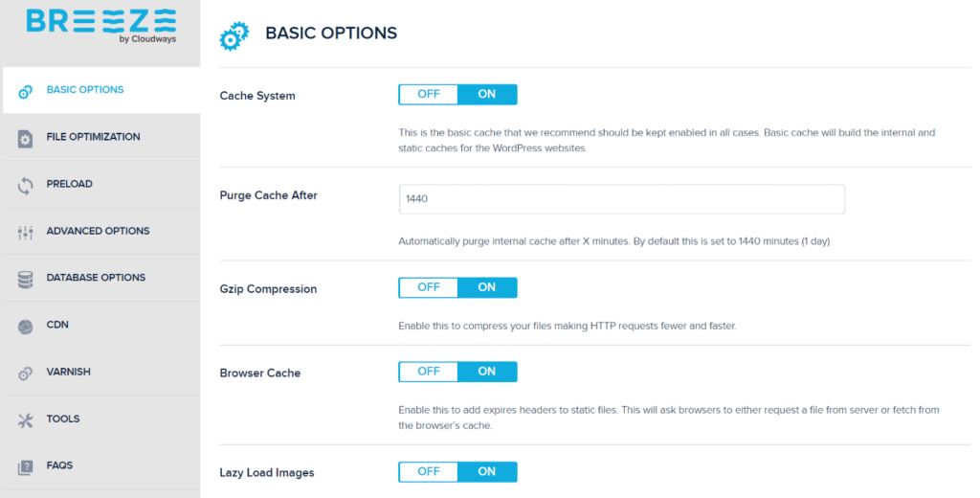Click the Advanced Options sliders icon
Viewport: 980px width, 498px height.
tap(26, 232)
